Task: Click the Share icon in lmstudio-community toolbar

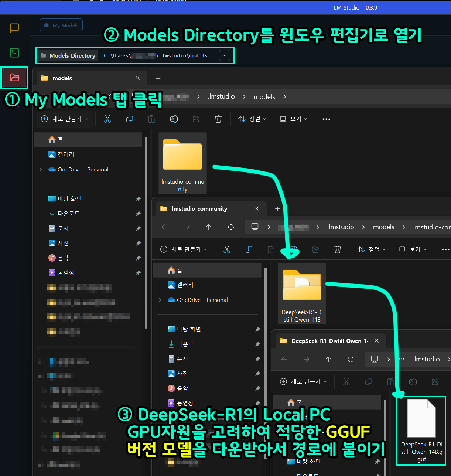Action: click(x=315, y=249)
